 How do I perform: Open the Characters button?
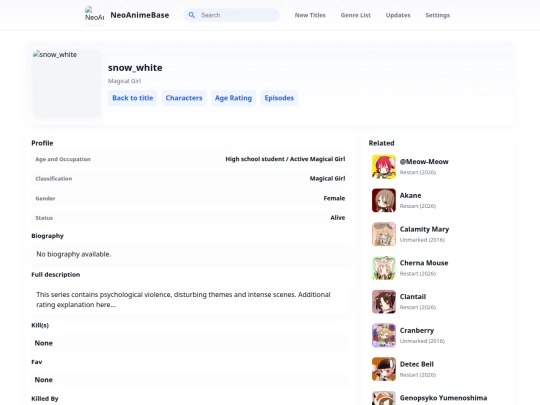click(184, 98)
